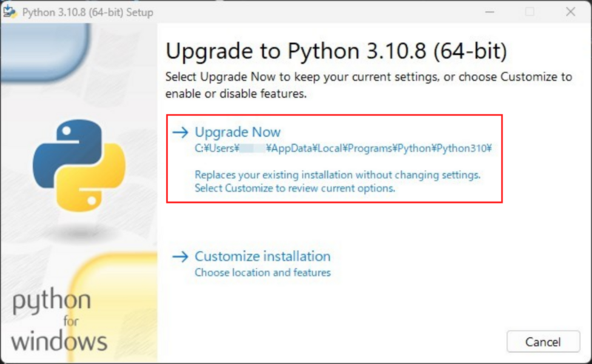Screen dimensions: 592x364
Task: Close the Python 3.10.8 Setup window
Action: (x=571, y=12)
